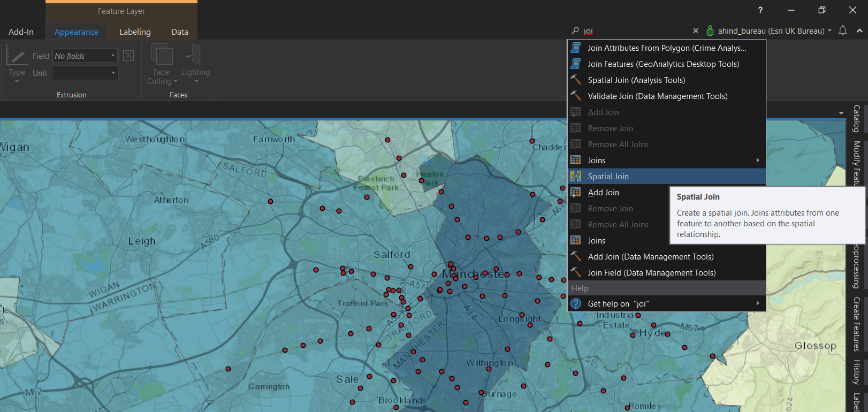Expand Get help on "joi" submenu
Screen dimensions: 868x412
click(x=666, y=304)
